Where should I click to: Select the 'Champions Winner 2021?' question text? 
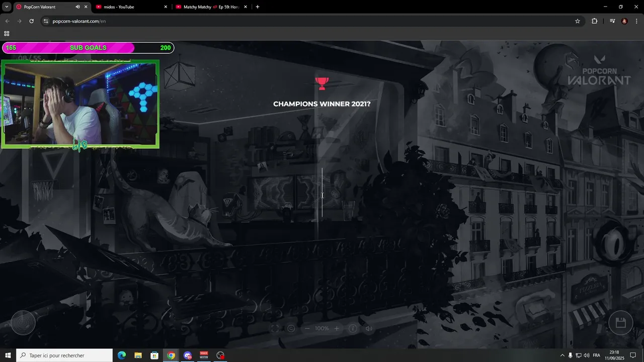coord(322,104)
